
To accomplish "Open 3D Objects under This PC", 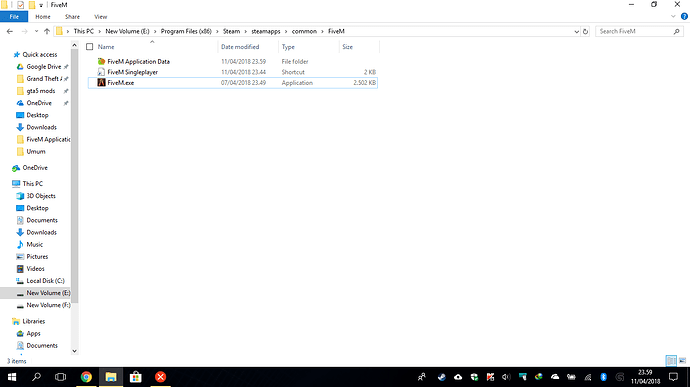I will [x=41, y=196].
